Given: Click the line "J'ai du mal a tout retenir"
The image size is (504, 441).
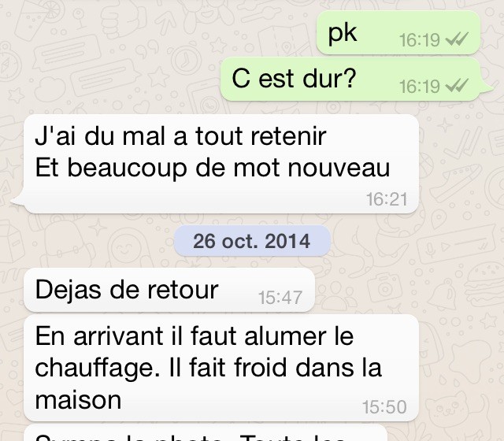Looking at the screenshot, I should (180, 136).
